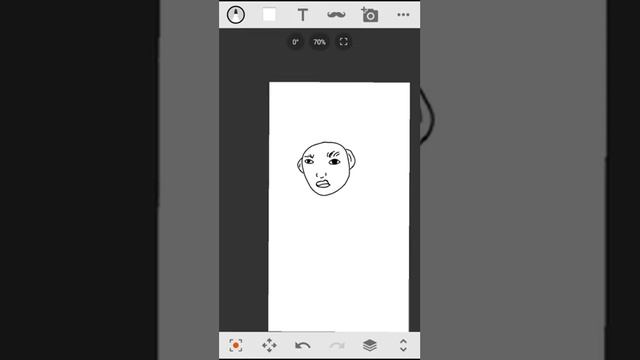
Task: Fit canvas to screen icon
Action: [x=344, y=42]
